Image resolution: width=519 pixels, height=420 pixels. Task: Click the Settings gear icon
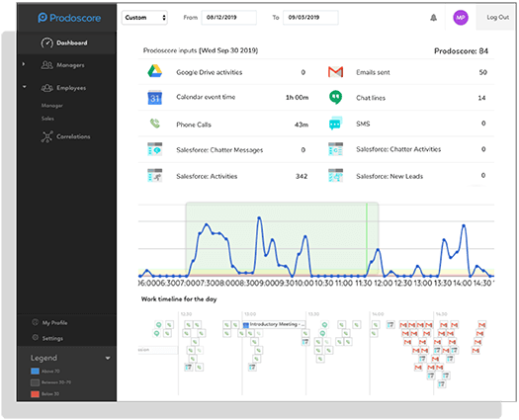coord(35,338)
